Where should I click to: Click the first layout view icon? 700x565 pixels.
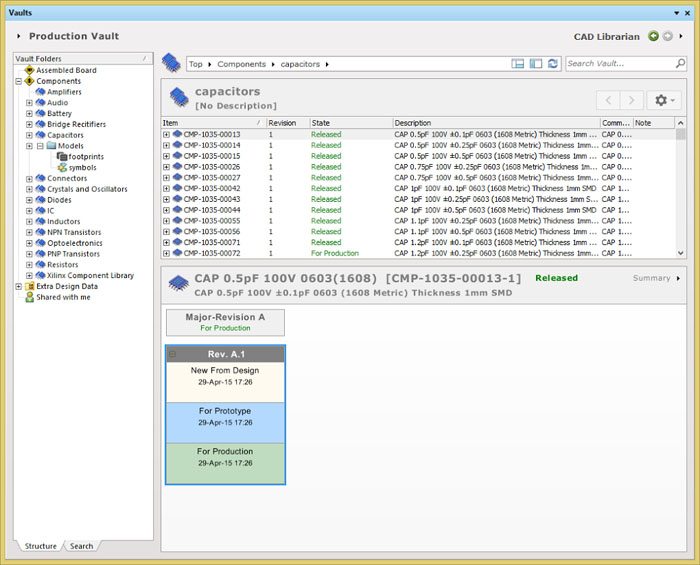pyautogui.click(x=518, y=64)
